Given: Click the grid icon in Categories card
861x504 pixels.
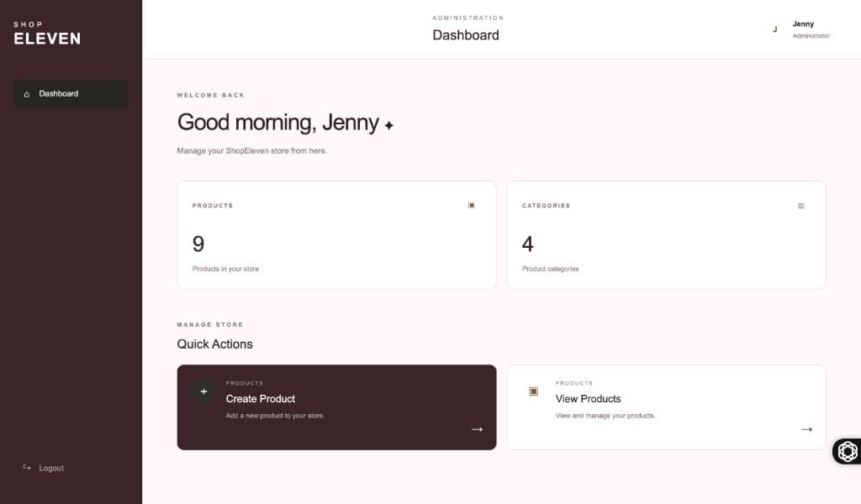Looking at the screenshot, I should (x=801, y=206).
